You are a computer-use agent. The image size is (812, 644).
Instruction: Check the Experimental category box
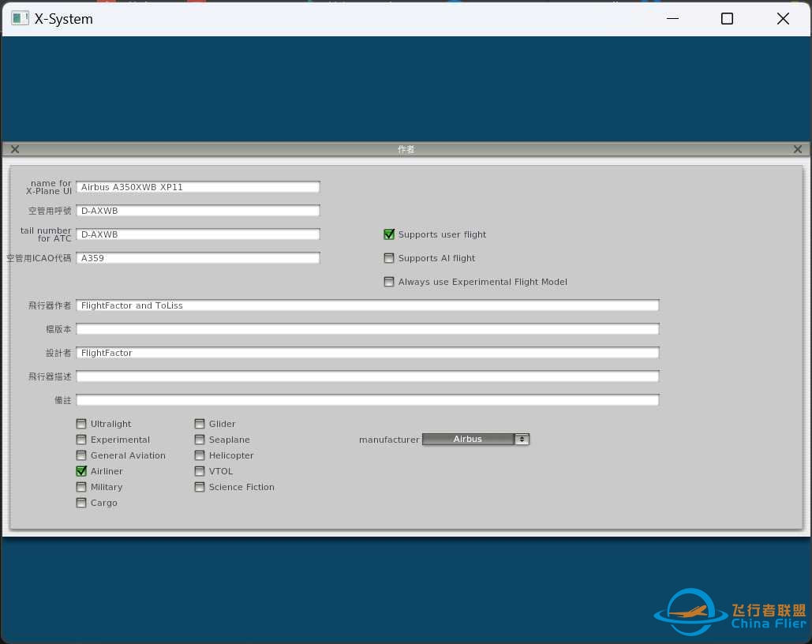81,440
